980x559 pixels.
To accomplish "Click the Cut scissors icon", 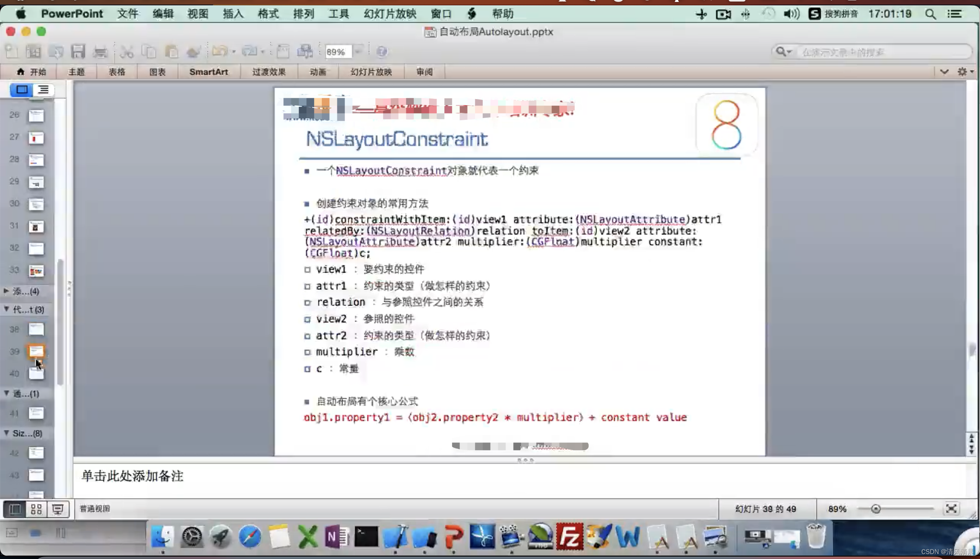I will pos(126,51).
